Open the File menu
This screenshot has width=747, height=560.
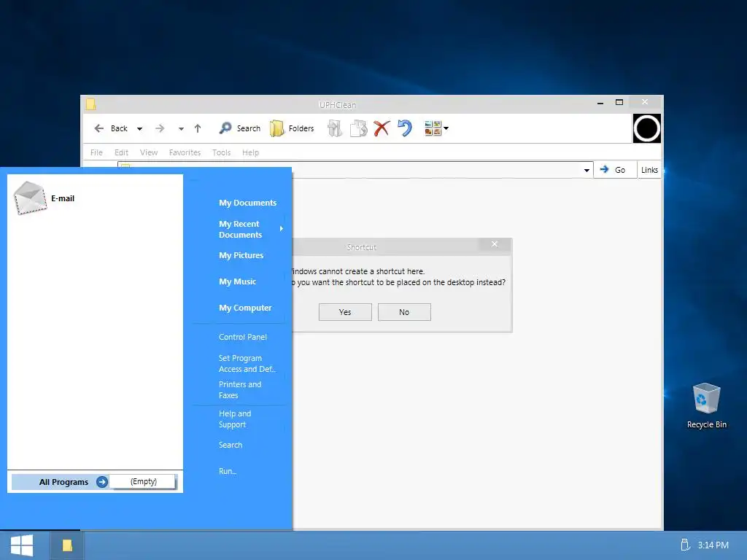(x=96, y=152)
